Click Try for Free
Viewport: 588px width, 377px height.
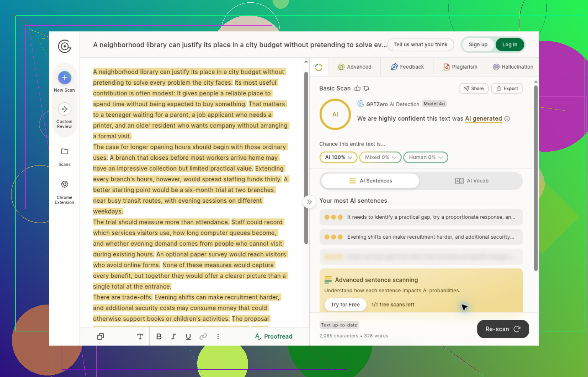pyautogui.click(x=345, y=305)
